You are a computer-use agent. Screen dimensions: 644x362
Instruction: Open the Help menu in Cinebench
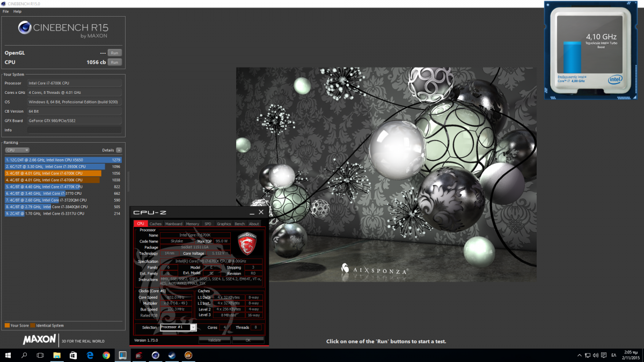[x=18, y=11]
